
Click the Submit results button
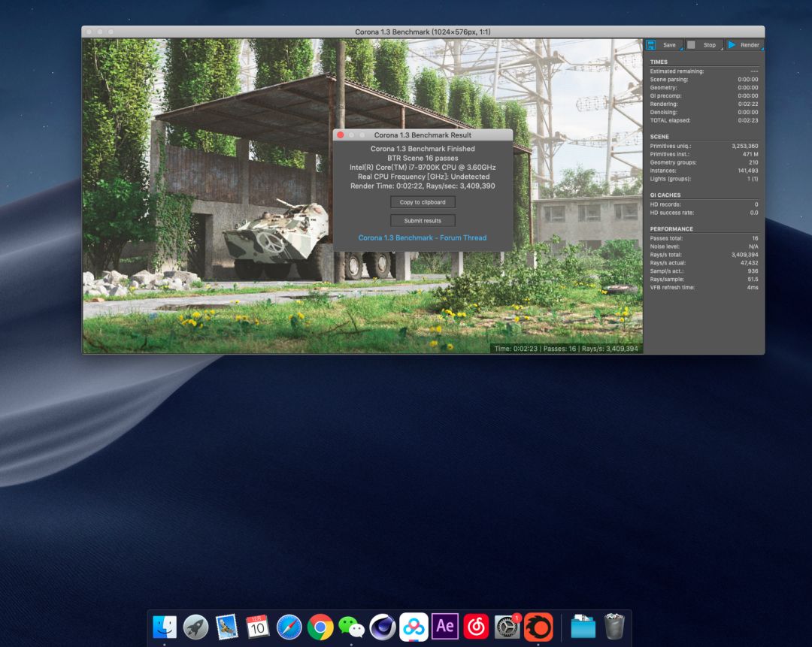pos(423,221)
